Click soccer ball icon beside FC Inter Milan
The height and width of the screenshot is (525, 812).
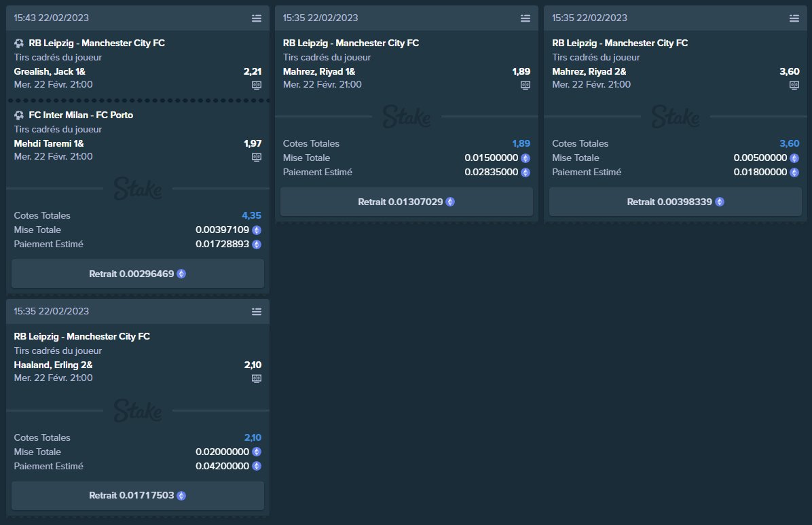[x=19, y=115]
